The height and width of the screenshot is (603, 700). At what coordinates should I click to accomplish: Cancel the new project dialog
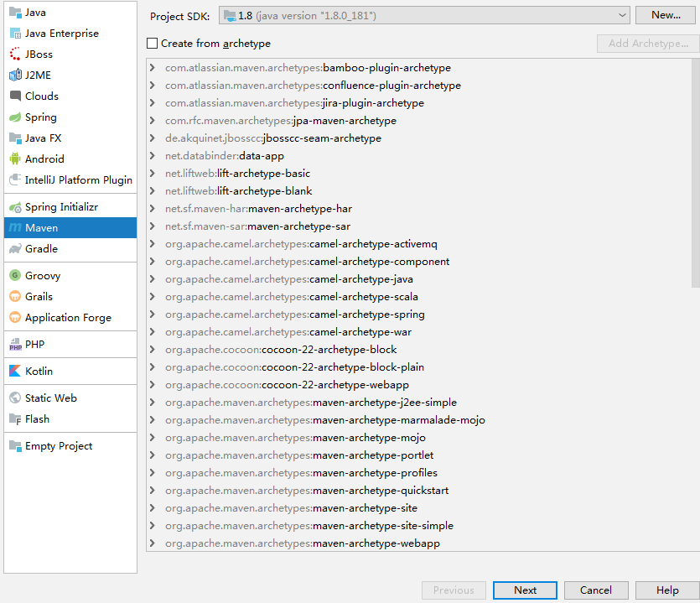(596, 590)
